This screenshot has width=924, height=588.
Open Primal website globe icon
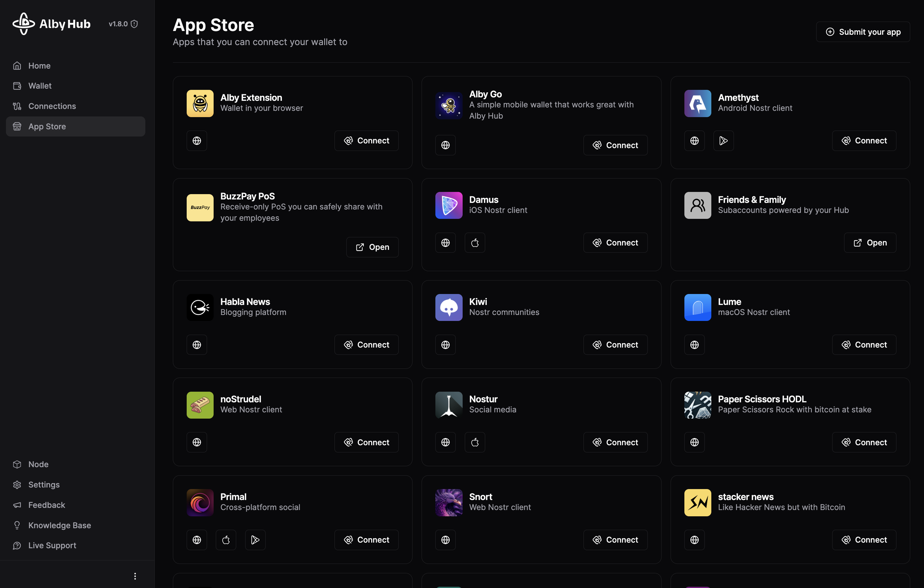tap(196, 540)
